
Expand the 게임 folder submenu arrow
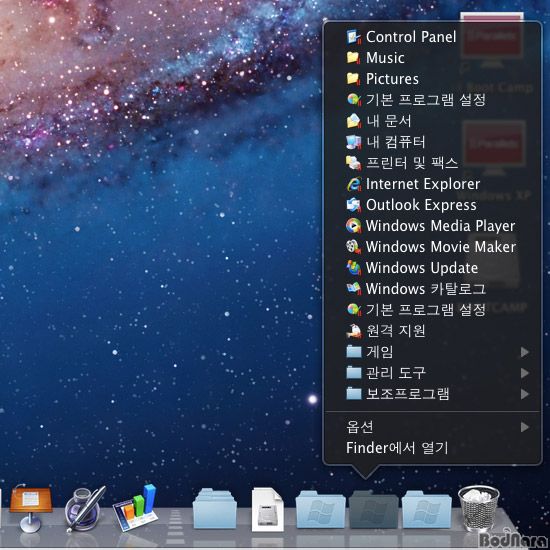pyautogui.click(x=525, y=352)
